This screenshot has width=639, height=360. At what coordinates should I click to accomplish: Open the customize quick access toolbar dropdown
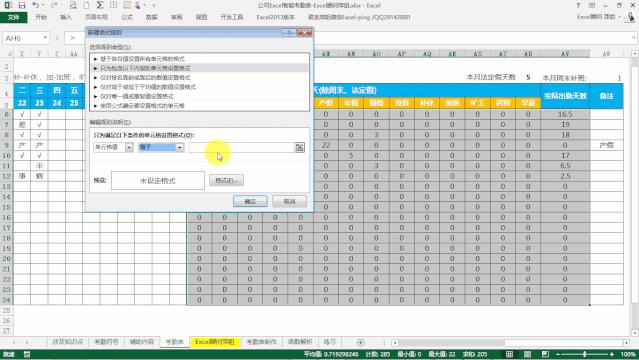(x=154, y=5)
